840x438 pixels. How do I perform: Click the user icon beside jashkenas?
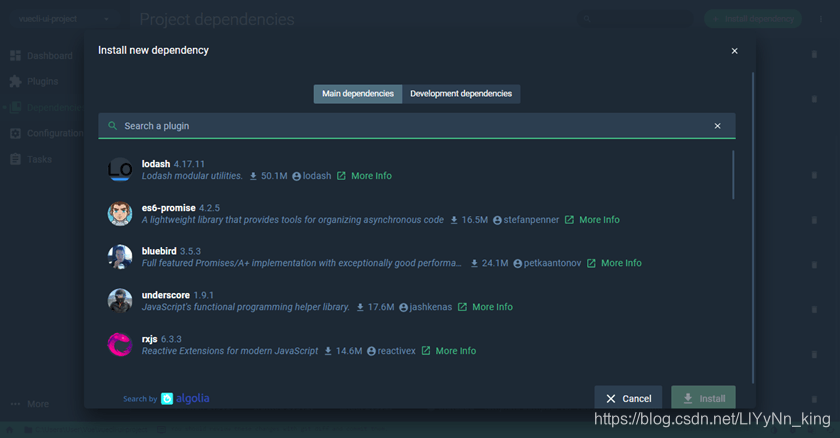tap(403, 307)
